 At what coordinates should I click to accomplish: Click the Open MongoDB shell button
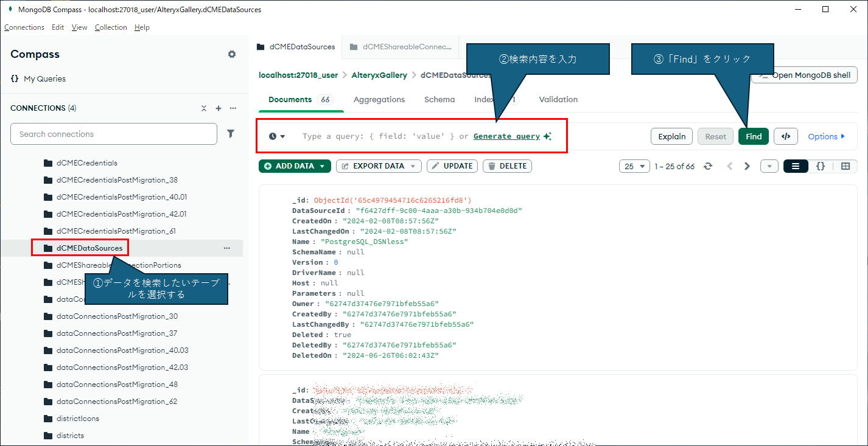(804, 75)
